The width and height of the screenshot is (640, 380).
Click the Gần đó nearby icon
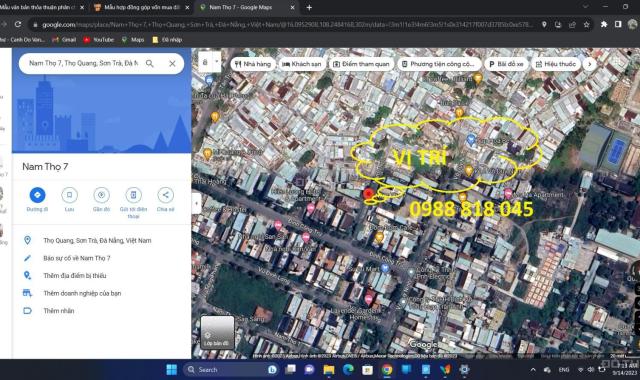point(101,195)
